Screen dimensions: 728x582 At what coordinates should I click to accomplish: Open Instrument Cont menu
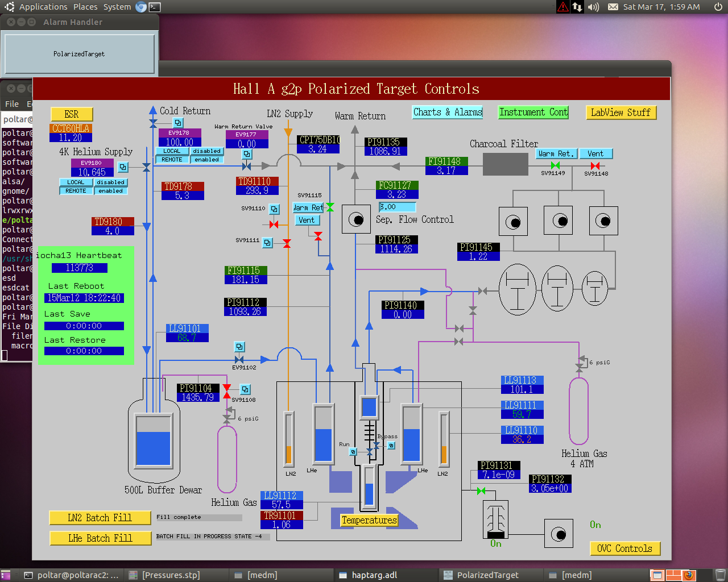click(x=533, y=113)
